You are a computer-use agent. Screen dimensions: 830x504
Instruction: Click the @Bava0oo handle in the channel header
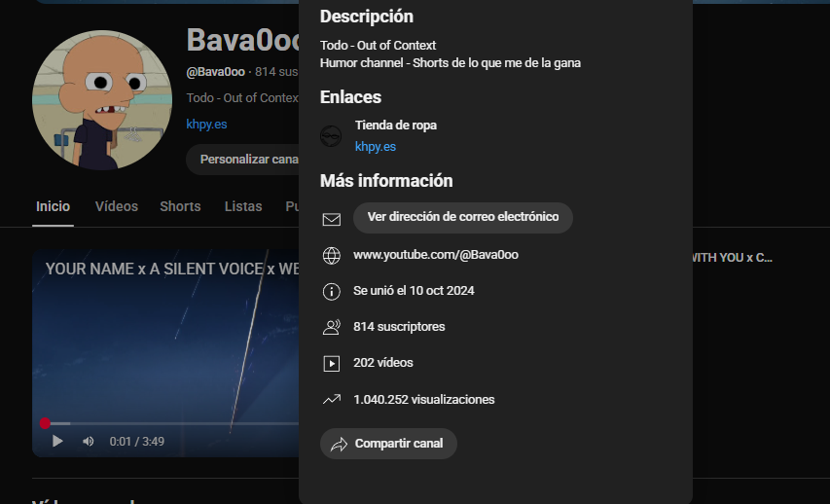pos(215,72)
